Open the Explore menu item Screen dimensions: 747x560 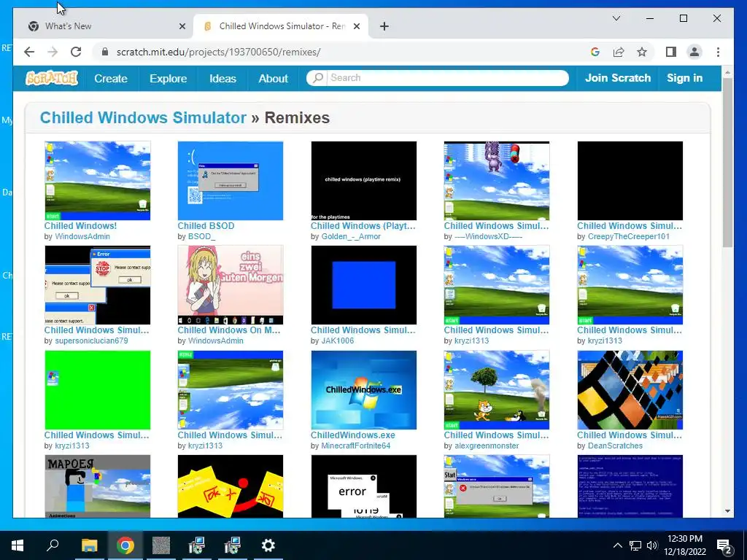(169, 79)
